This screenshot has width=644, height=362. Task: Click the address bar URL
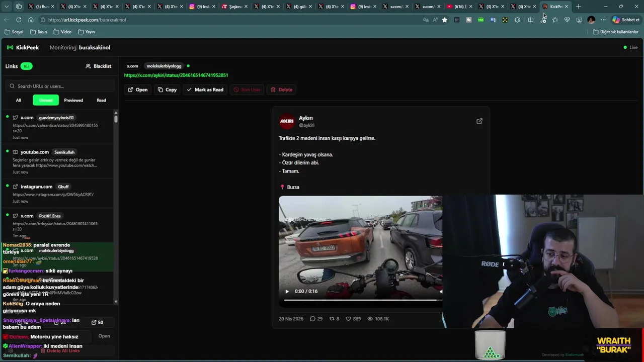point(87,20)
